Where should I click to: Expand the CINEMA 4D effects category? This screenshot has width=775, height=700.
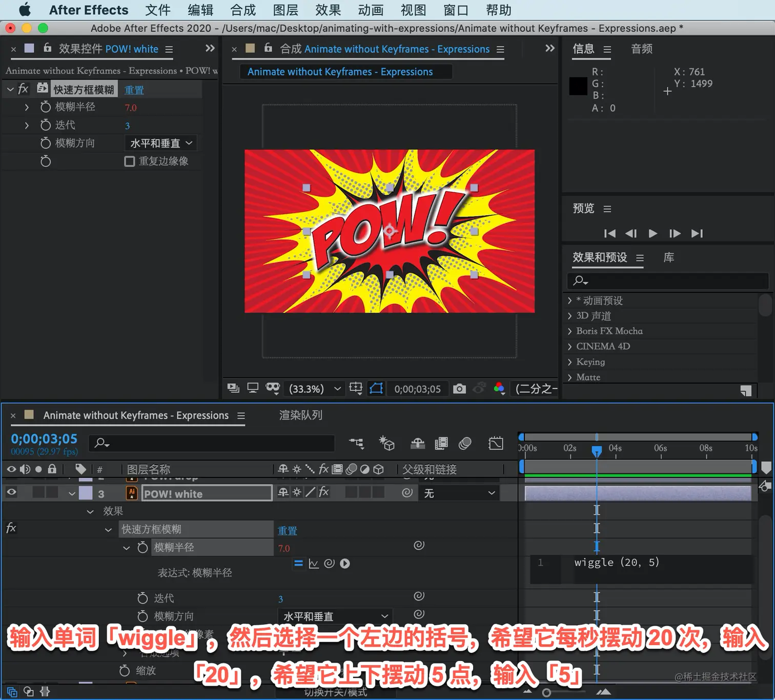[569, 346]
